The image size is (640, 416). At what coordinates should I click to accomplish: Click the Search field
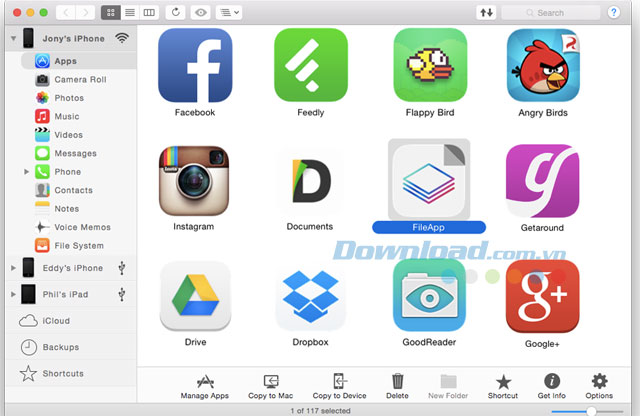point(551,13)
